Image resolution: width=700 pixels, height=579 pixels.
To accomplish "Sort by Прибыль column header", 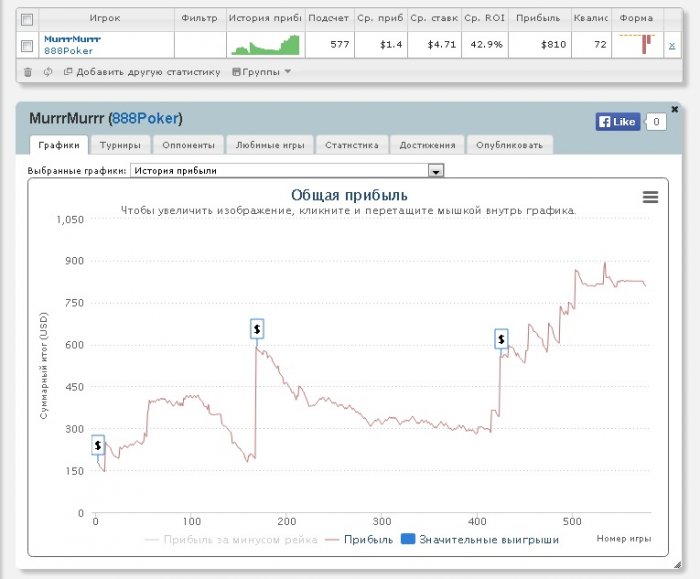I will [538, 18].
